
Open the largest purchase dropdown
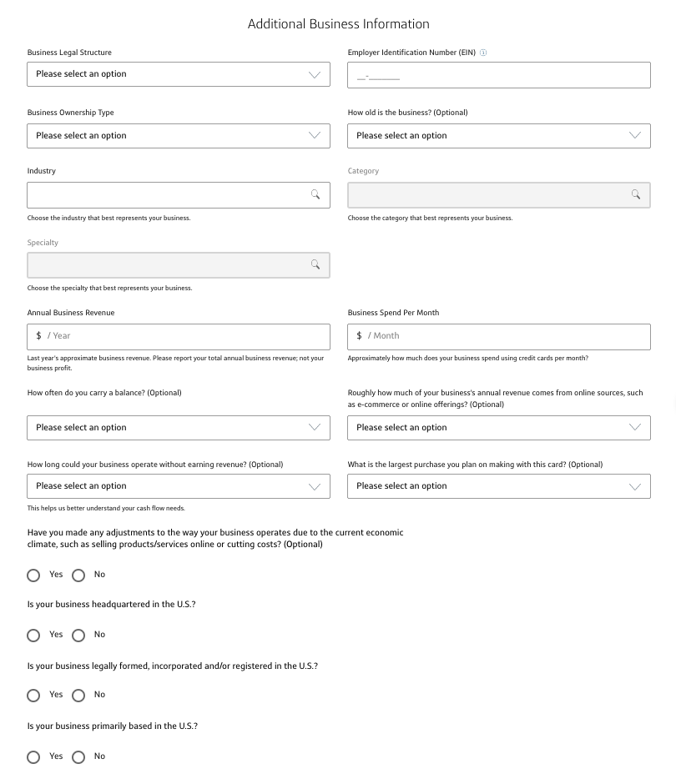[498, 486]
